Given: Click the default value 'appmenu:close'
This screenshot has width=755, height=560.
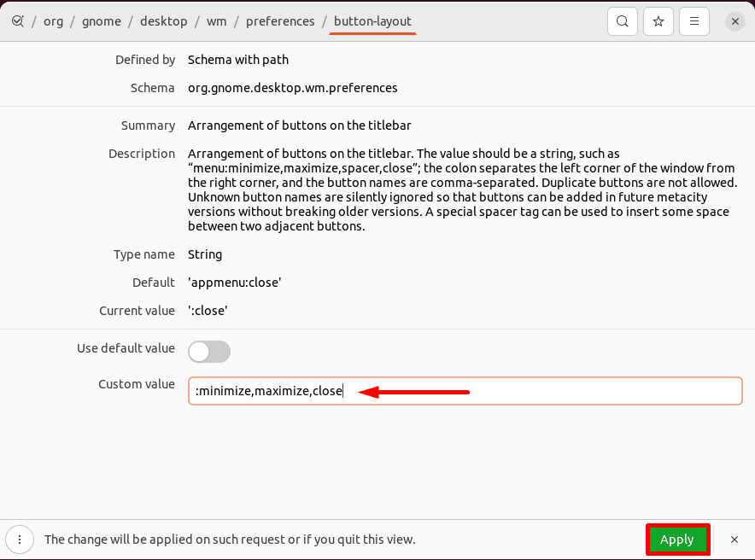Looking at the screenshot, I should (235, 283).
